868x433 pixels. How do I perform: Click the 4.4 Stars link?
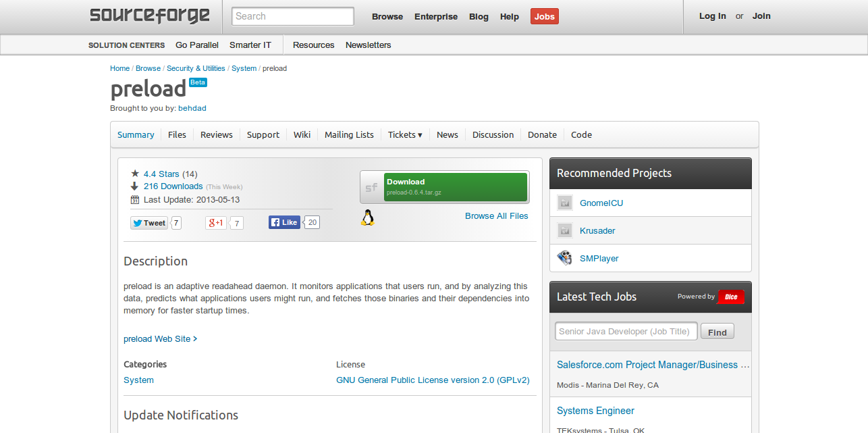coord(161,174)
